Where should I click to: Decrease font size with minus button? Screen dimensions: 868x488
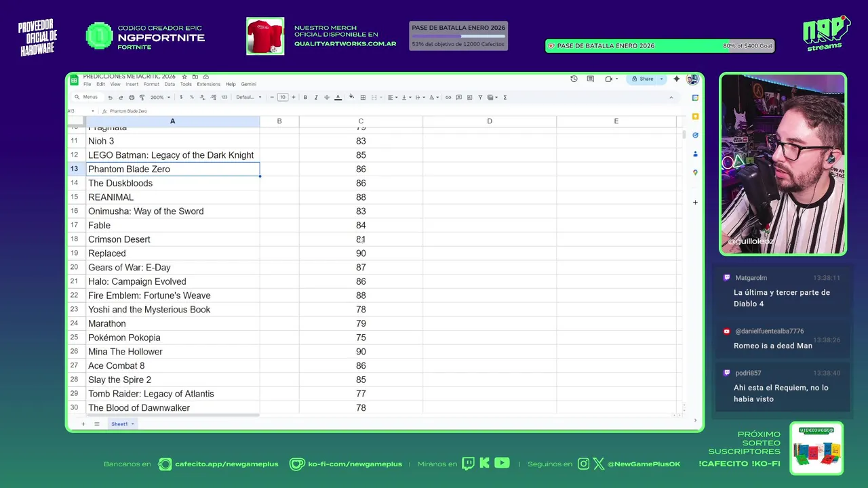[x=272, y=97]
